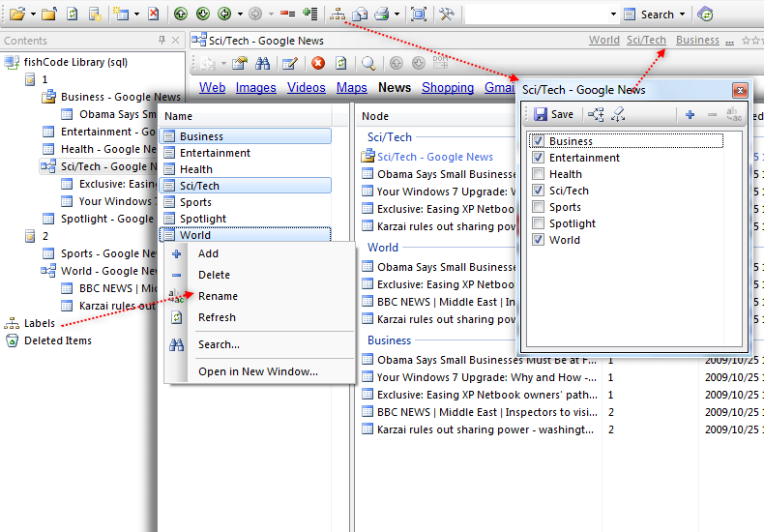The image size is (764, 532).
Task: Check the Health label checkbox
Action: [x=538, y=174]
